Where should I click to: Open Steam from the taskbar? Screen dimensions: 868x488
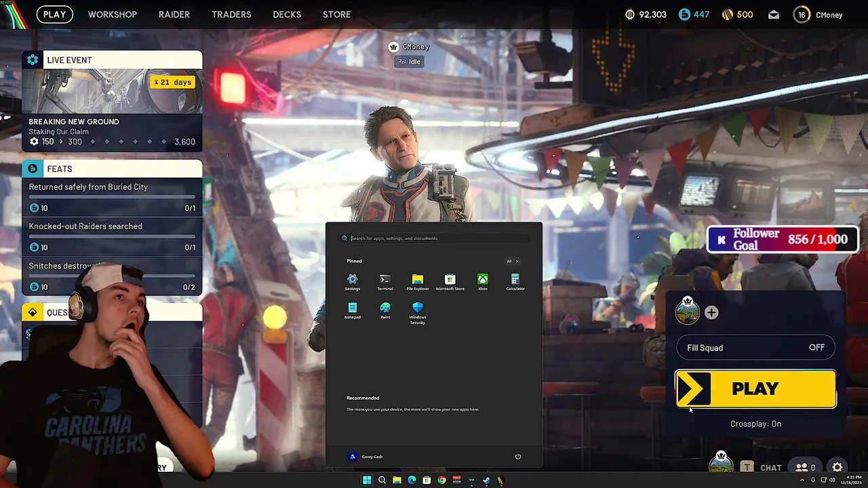[486, 481]
